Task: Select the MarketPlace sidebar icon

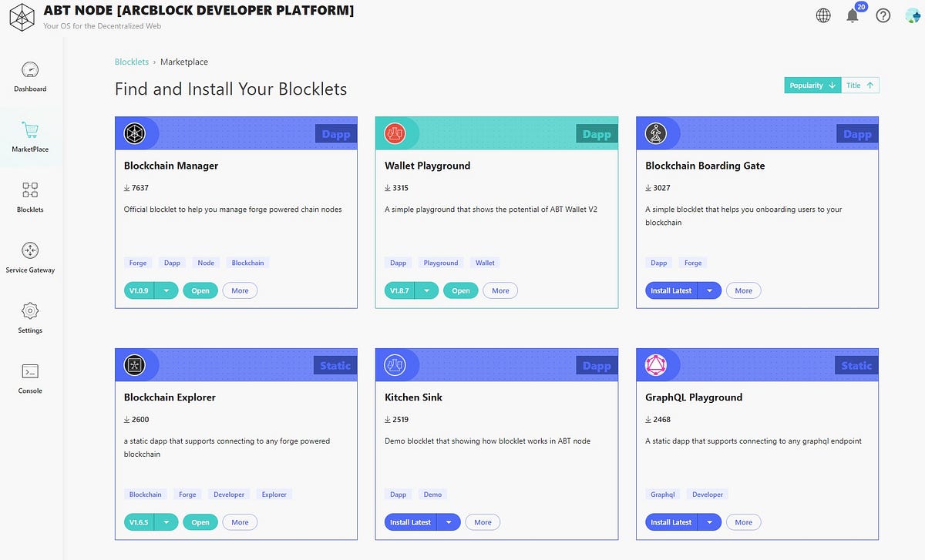Action: 29,133
